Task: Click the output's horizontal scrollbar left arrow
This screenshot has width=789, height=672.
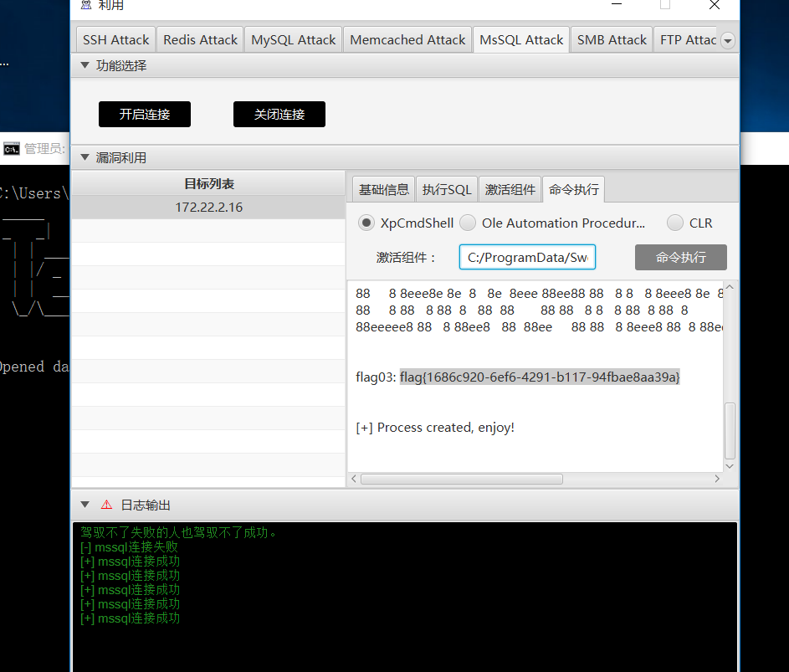Action: point(353,479)
